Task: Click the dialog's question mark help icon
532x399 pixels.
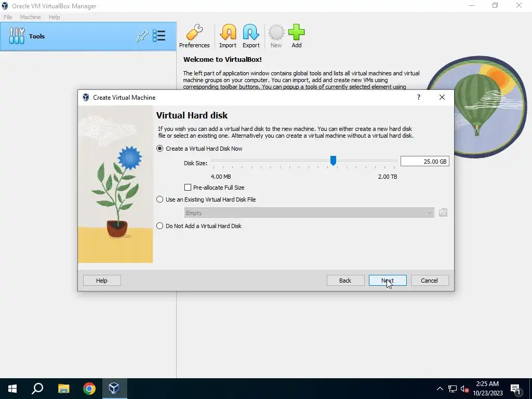Action: 419,97
